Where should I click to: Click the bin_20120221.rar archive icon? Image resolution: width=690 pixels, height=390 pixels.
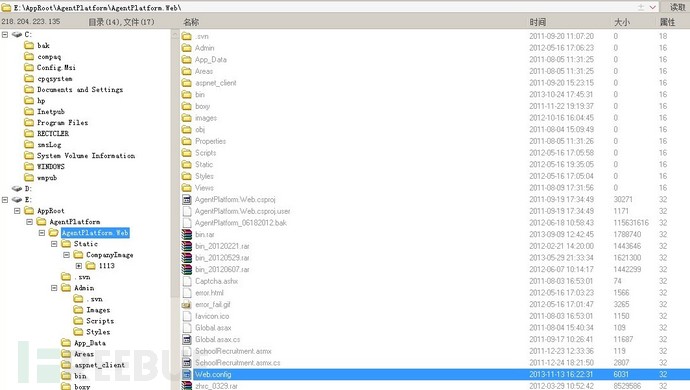(187, 246)
